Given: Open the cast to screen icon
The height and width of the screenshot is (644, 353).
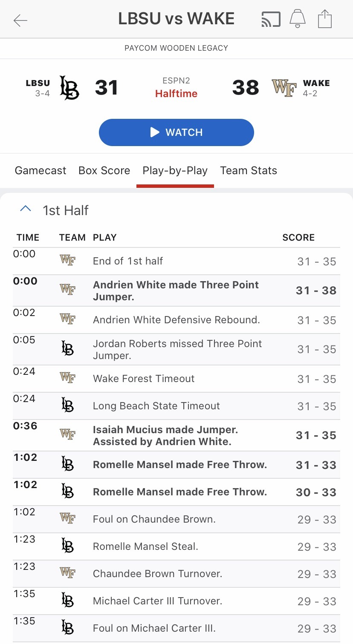Looking at the screenshot, I should coord(271,20).
